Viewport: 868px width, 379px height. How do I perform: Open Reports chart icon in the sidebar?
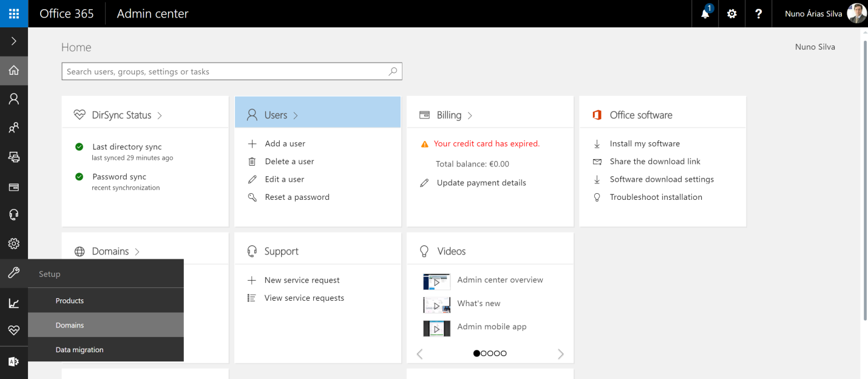[14, 302]
